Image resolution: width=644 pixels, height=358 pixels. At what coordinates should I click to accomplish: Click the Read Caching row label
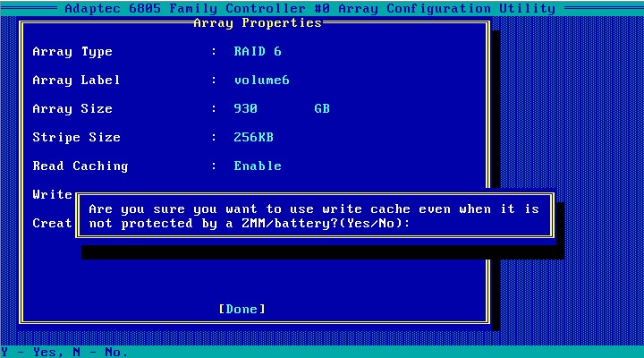[80, 166]
